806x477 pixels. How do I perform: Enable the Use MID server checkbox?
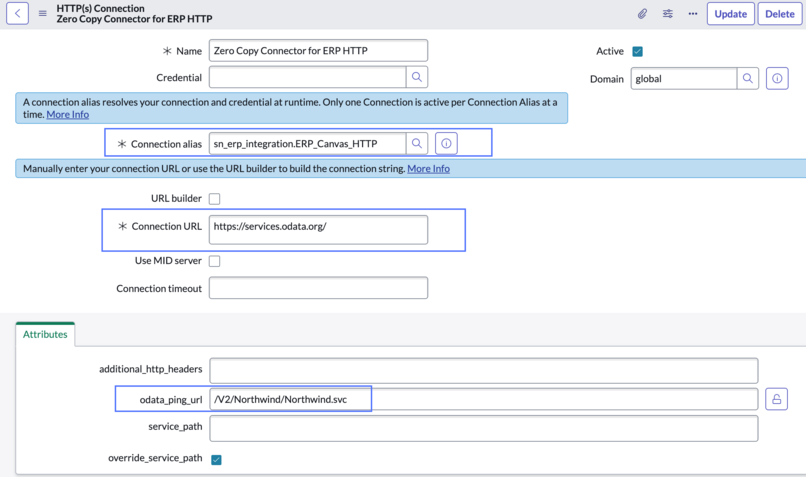(215, 261)
